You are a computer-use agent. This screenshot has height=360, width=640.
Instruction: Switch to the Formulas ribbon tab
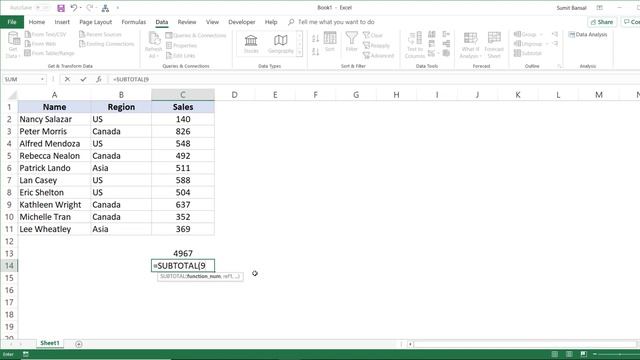tap(133, 22)
